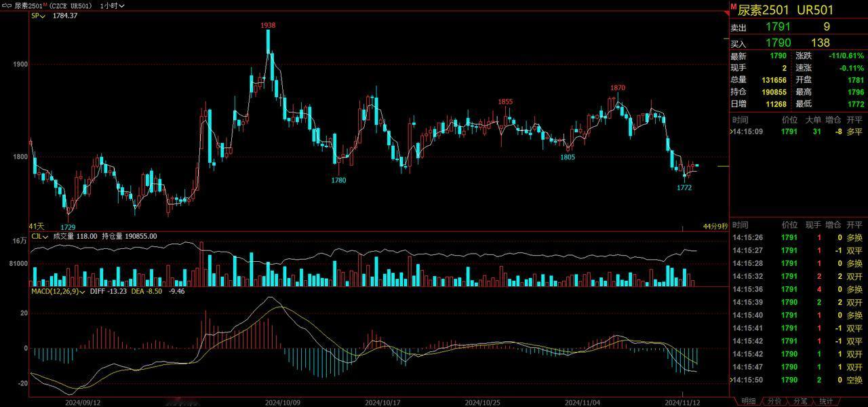The image size is (868, 407).
Task: Select the large-order row at 14:15:09
Action: coord(798,132)
